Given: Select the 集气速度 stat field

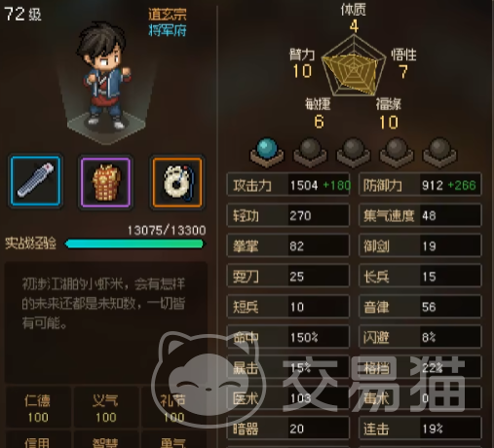Looking at the screenshot, I should [420, 215].
